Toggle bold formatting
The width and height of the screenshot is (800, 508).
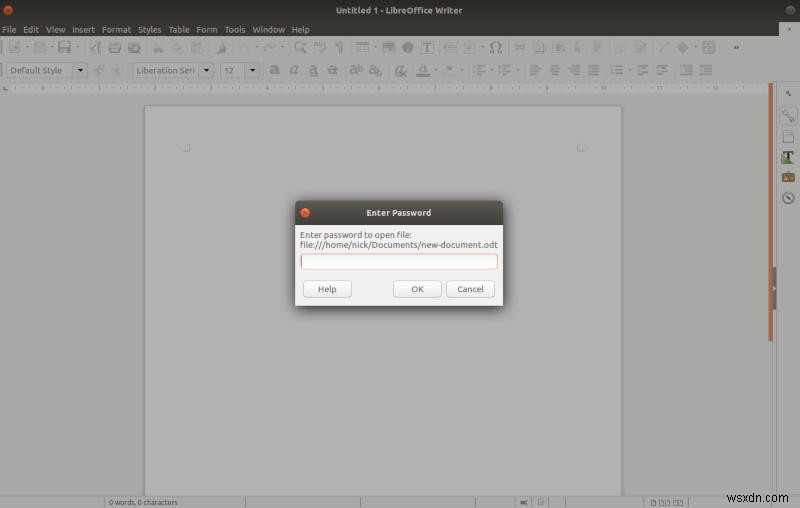click(x=274, y=70)
